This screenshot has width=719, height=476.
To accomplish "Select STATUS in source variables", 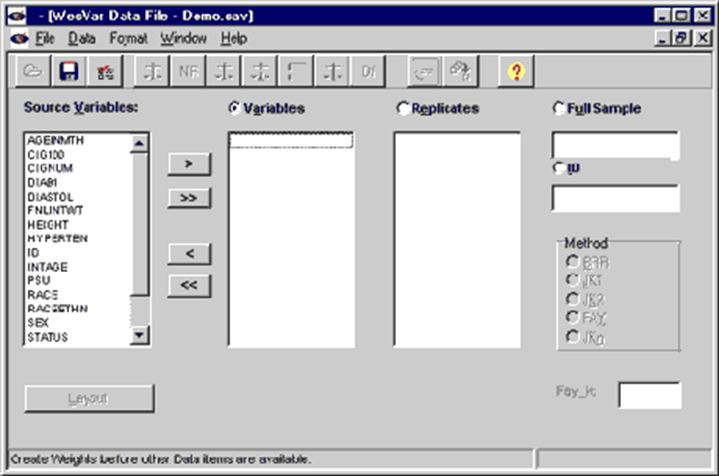I will tap(48, 337).
